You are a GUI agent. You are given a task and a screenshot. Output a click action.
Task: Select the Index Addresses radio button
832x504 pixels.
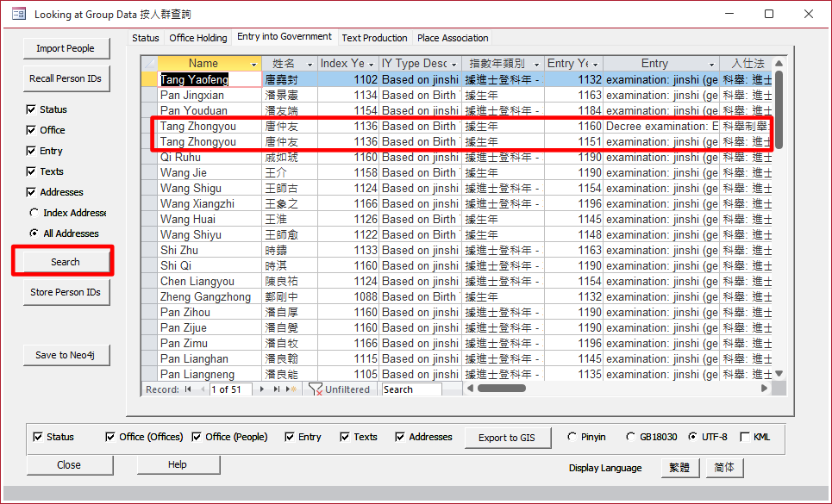[34, 213]
